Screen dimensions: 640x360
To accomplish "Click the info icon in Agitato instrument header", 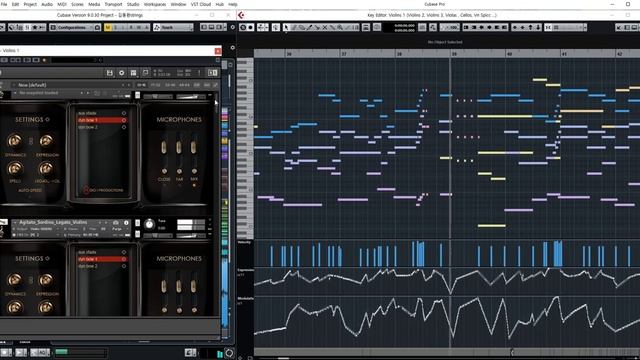I will 126,222.
